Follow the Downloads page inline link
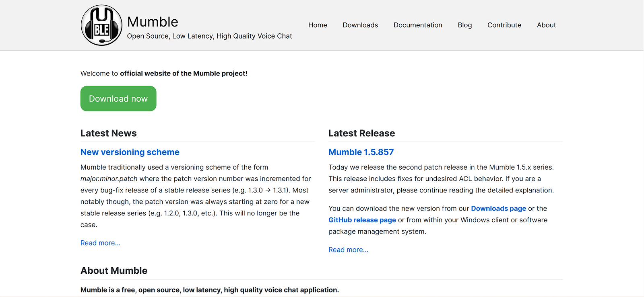This screenshot has height=297, width=644. click(498, 208)
